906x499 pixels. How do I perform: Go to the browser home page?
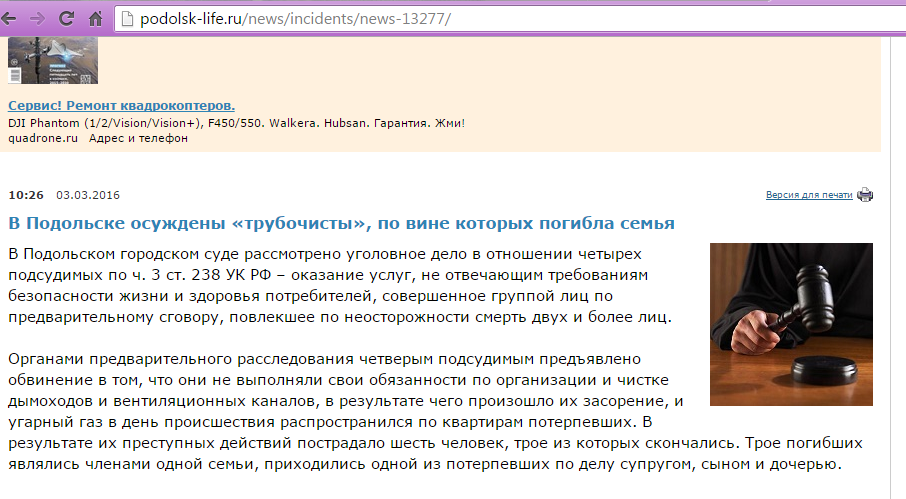[x=96, y=19]
